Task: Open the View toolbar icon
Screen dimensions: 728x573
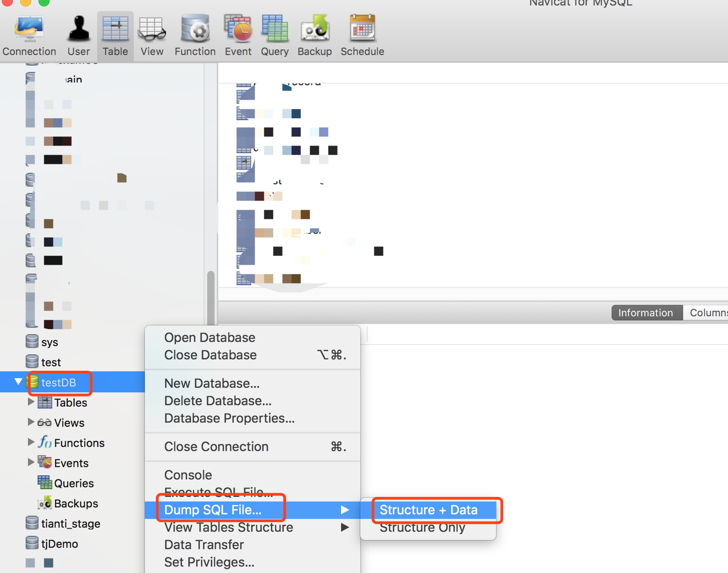Action: tap(152, 29)
